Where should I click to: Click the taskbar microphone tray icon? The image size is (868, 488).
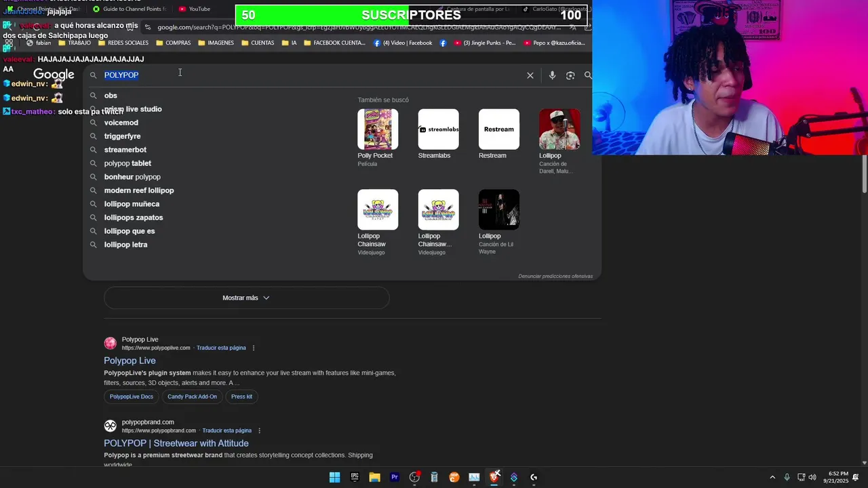[x=787, y=477]
